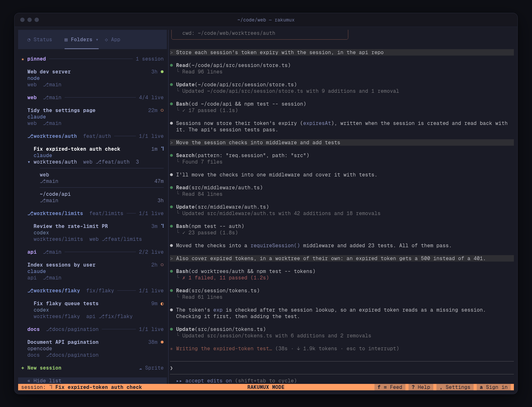Click the '1 failed, 11 passed' test result
This screenshot has height=407, width=532.
pyautogui.click(x=225, y=278)
